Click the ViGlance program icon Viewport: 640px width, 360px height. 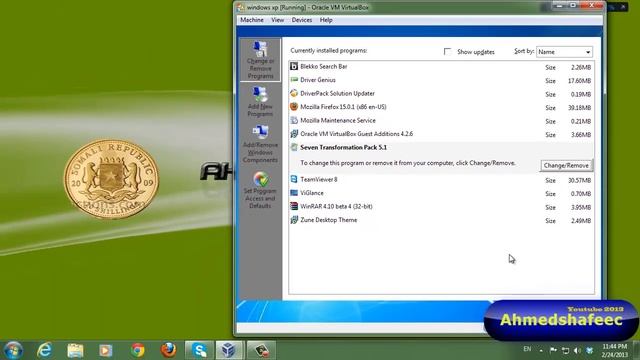(x=294, y=193)
